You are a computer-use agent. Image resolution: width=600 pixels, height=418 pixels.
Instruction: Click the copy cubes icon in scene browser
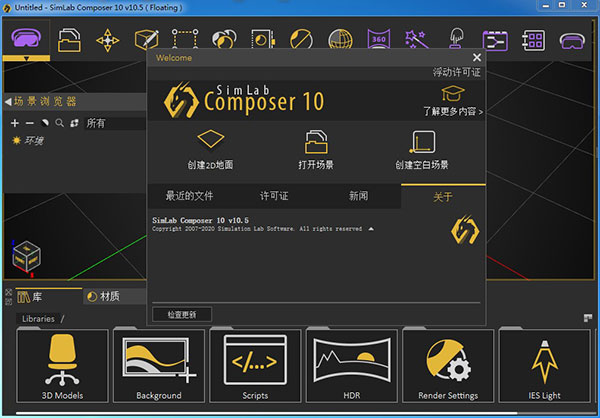[74, 123]
